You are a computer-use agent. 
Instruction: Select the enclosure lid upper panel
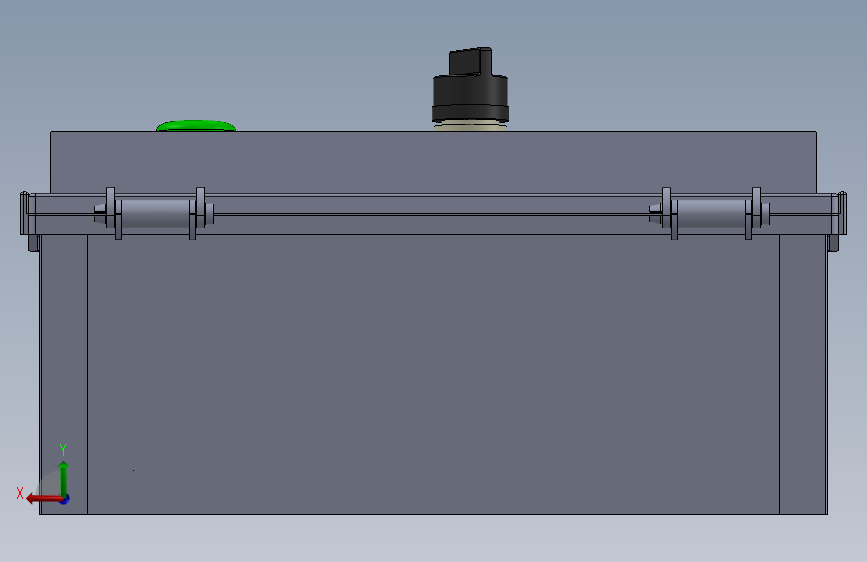click(434, 162)
